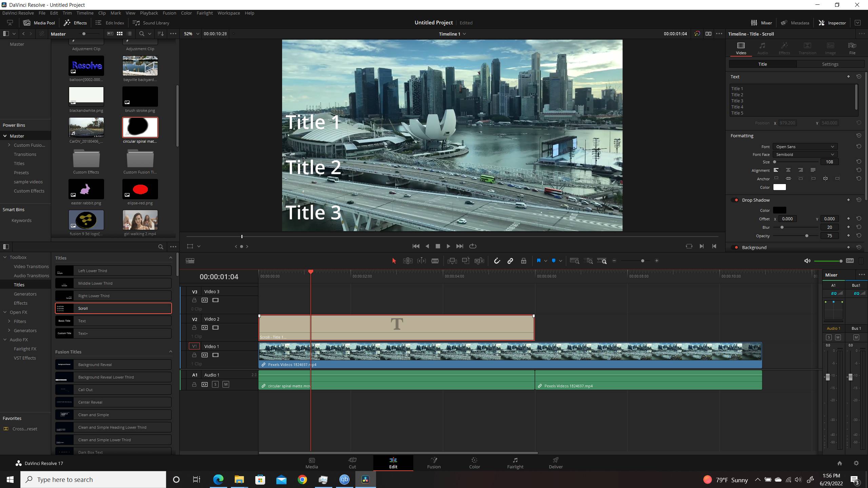Screen dimensions: 868x488
Task: Toggle Sound Library panel
Action: tap(151, 23)
